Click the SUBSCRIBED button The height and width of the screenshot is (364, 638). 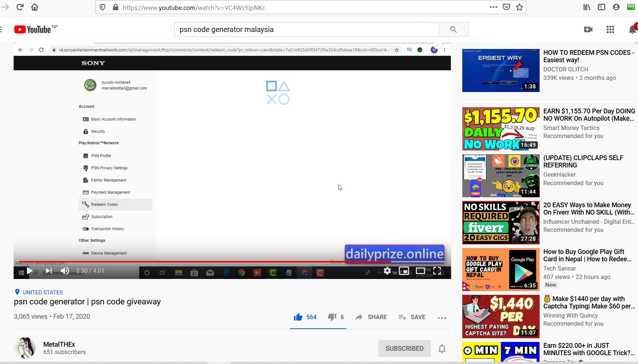pyautogui.click(x=404, y=349)
